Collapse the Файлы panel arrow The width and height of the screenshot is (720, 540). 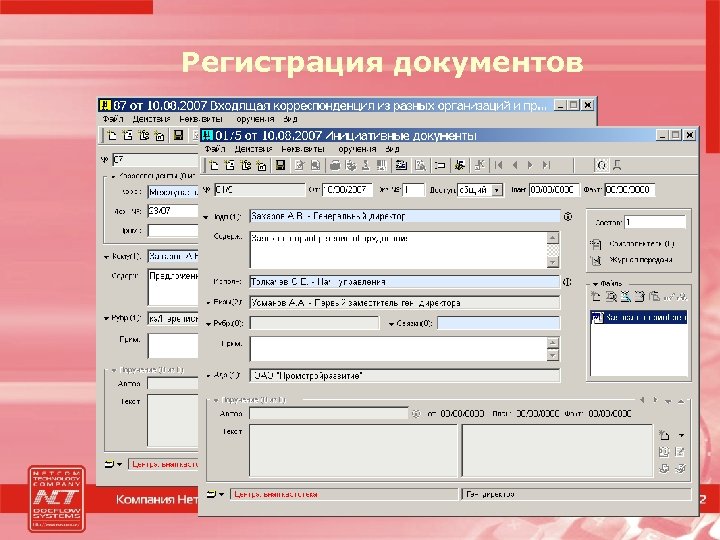(595, 284)
